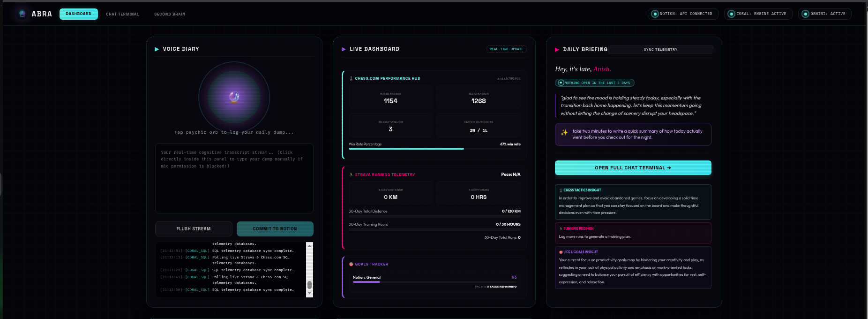Click the status dot in the Nothing Open badge
868x319 pixels.
(561, 83)
